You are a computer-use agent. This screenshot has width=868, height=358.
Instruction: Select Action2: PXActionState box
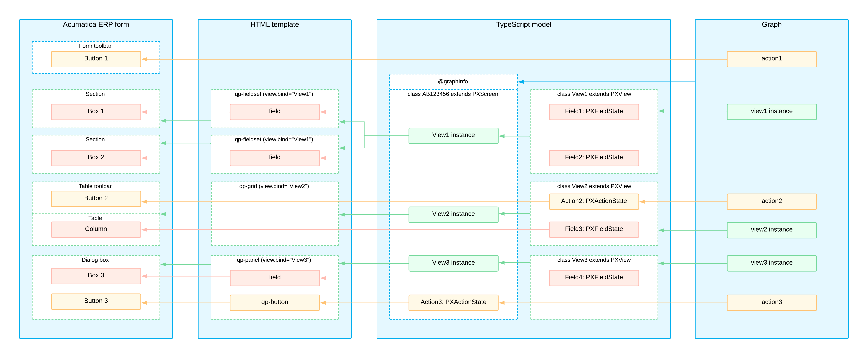pyautogui.click(x=594, y=201)
